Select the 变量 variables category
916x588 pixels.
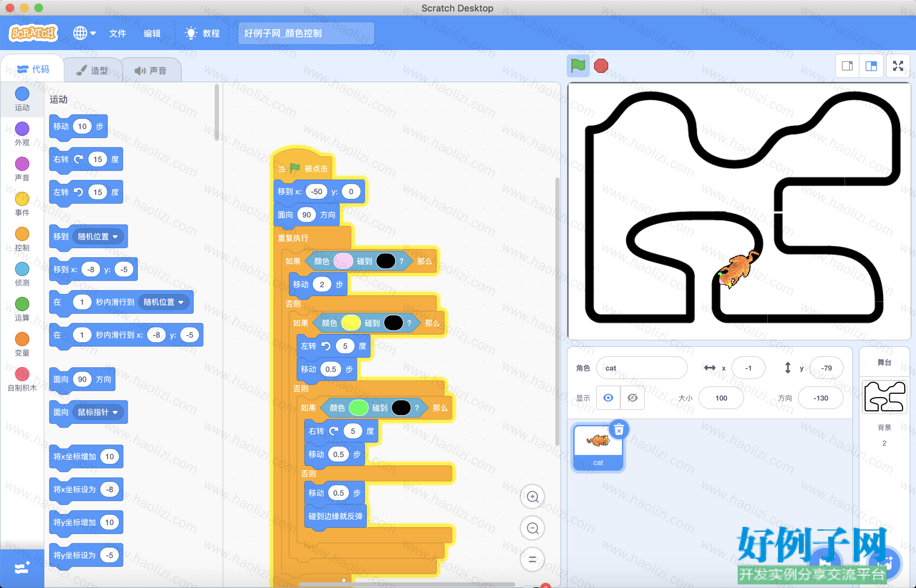[22, 345]
